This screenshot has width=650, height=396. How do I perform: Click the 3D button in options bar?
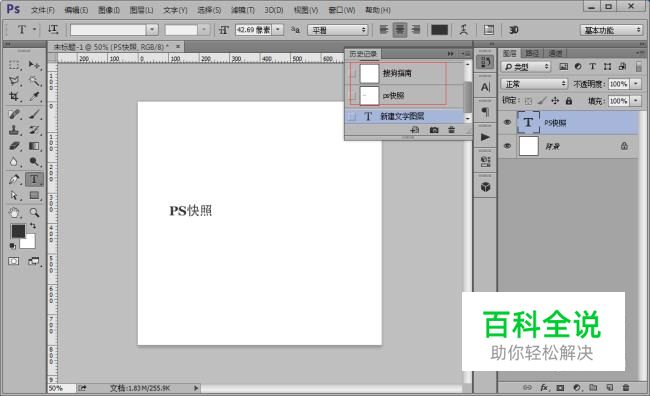coord(514,30)
